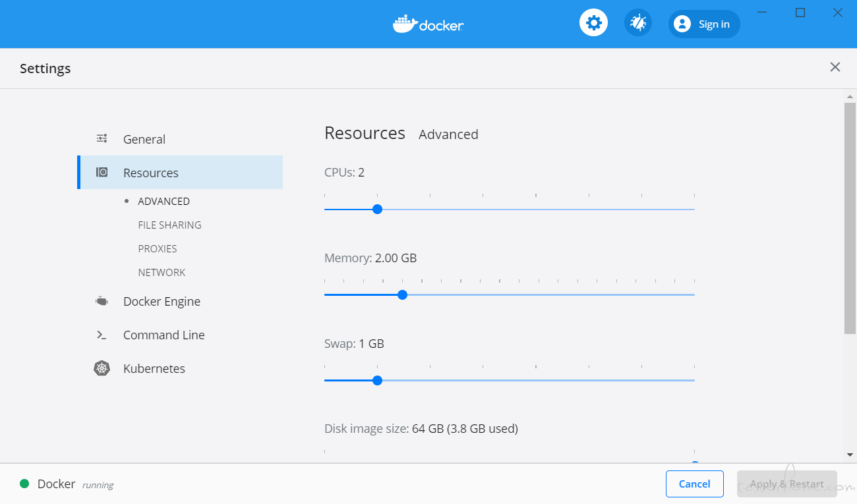The width and height of the screenshot is (857, 504).
Task: Open NETWORK sub-section
Action: 162,272
